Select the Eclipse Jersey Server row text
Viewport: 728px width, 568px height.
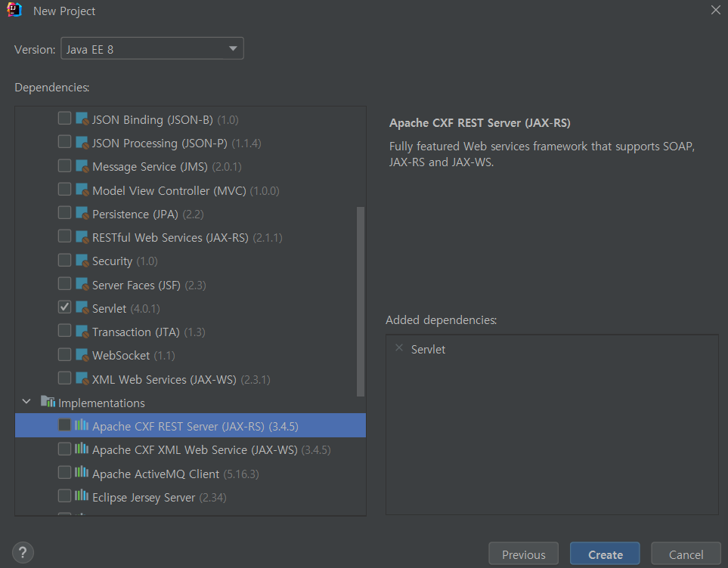pos(159,498)
